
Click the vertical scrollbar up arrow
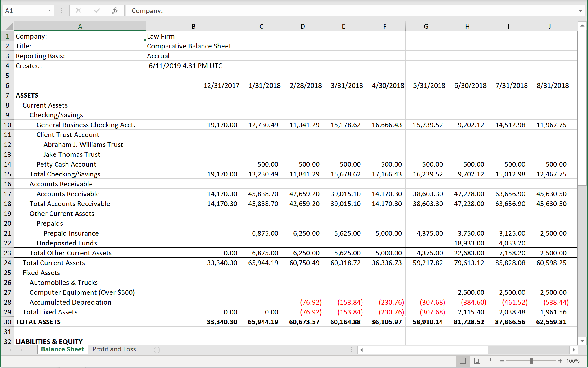coord(582,26)
